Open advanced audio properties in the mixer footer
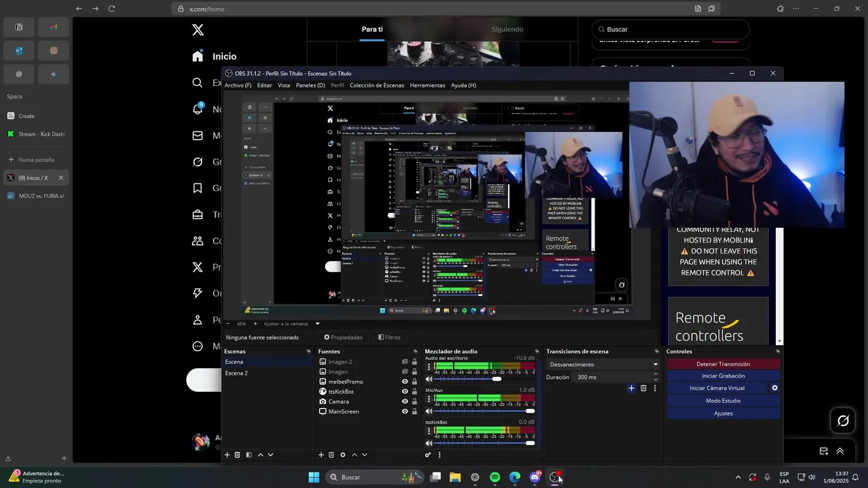The height and width of the screenshot is (488, 868). click(x=428, y=455)
